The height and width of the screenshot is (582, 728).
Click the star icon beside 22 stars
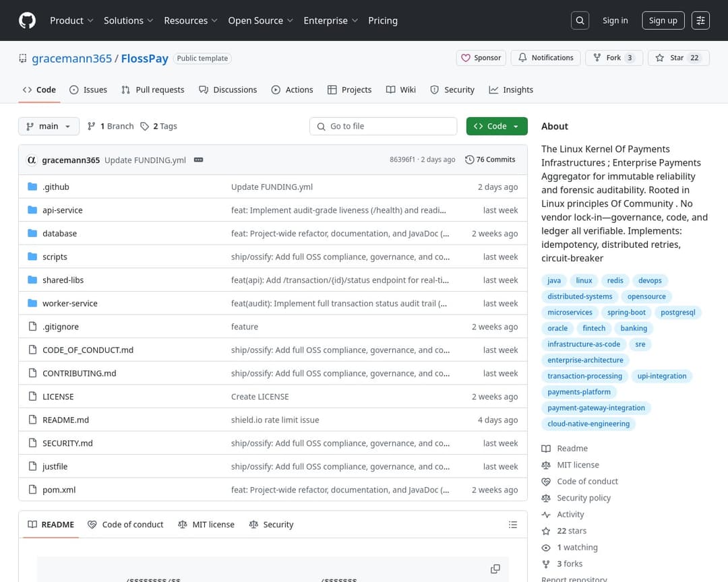(x=546, y=531)
